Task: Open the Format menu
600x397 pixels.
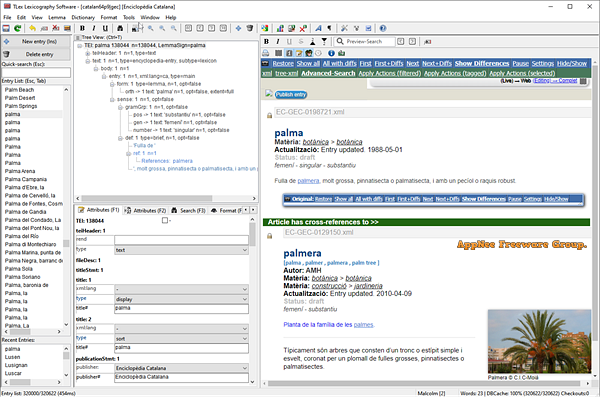Action: click(x=109, y=18)
